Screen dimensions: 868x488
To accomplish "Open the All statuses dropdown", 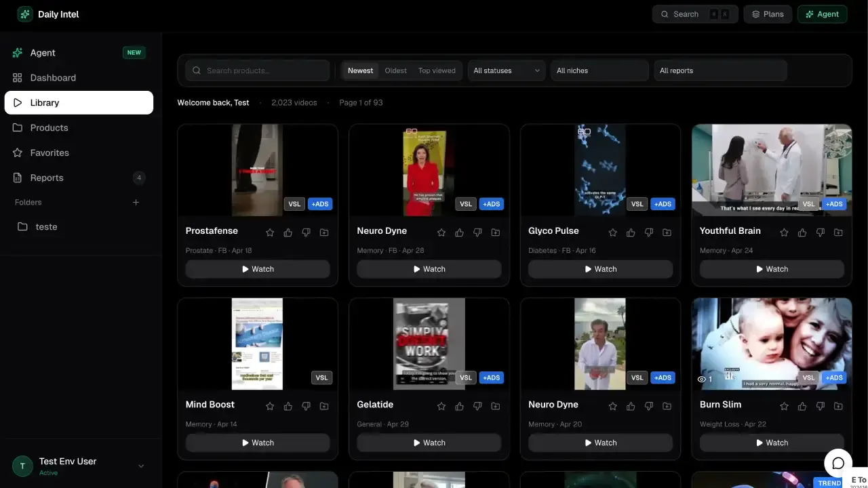I will coord(507,70).
